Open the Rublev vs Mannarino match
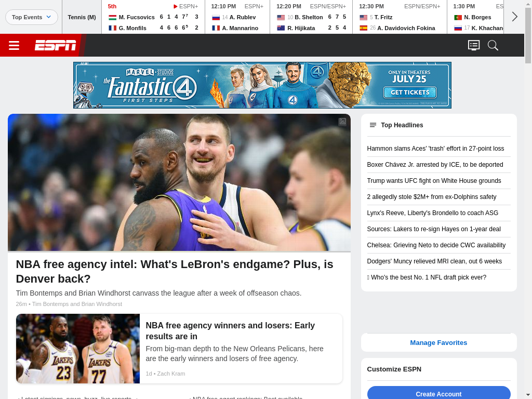The image size is (532, 399). pos(237,17)
